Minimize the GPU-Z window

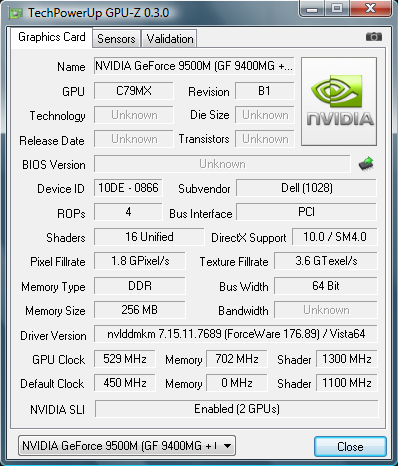click(x=312, y=8)
